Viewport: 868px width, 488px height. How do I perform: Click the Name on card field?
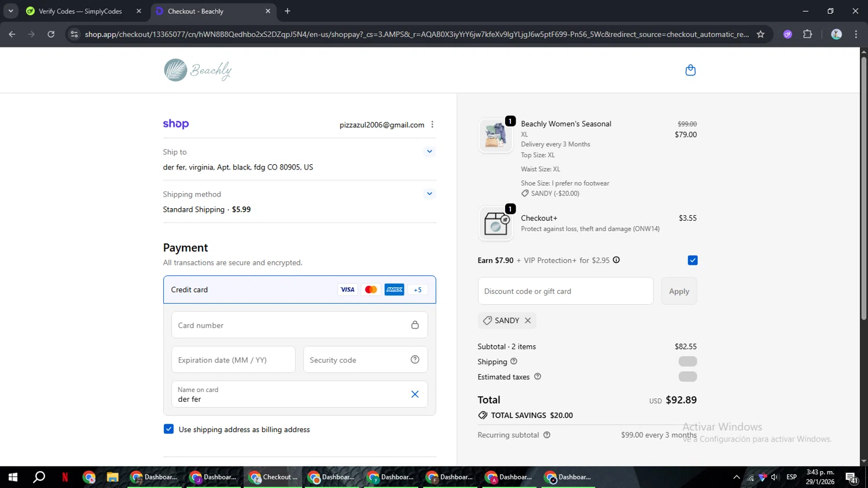(x=299, y=394)
